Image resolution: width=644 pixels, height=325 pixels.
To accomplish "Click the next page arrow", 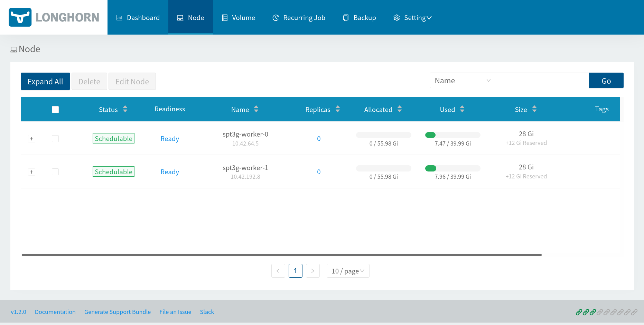I will tap(313, 271).
